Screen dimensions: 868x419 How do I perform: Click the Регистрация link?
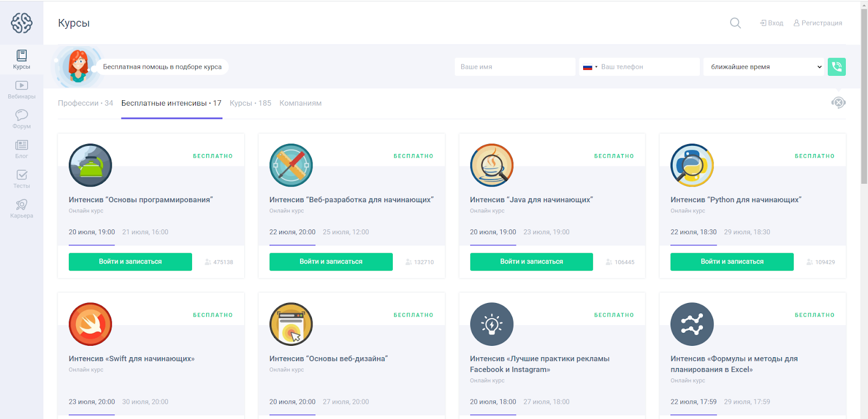click(818, 23)
